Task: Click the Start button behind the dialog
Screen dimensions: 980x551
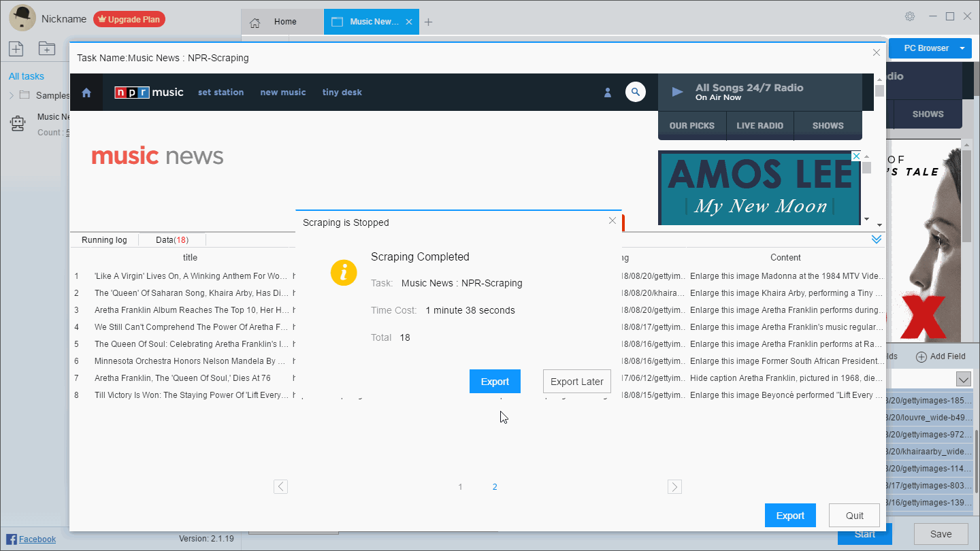Action: coord(865,535)
